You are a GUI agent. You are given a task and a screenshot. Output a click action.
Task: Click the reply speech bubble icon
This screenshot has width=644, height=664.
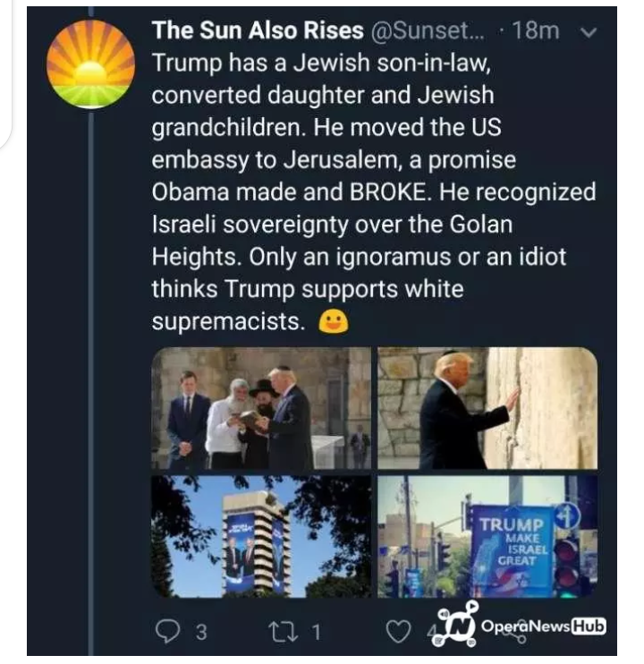coord(165,632)
